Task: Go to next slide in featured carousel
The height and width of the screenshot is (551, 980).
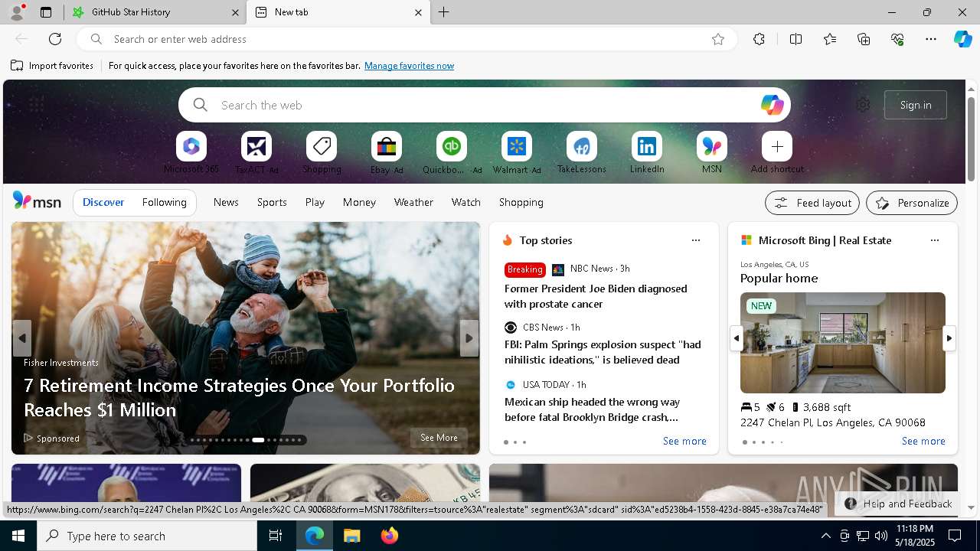Action: click(x=469, y=338)
